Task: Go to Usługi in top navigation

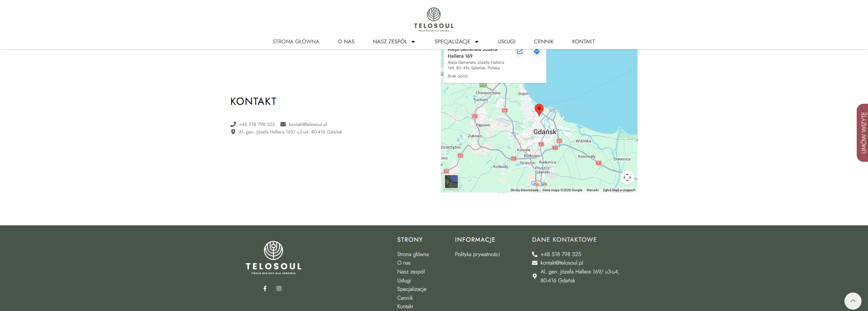Action: [x=506, y=42]
